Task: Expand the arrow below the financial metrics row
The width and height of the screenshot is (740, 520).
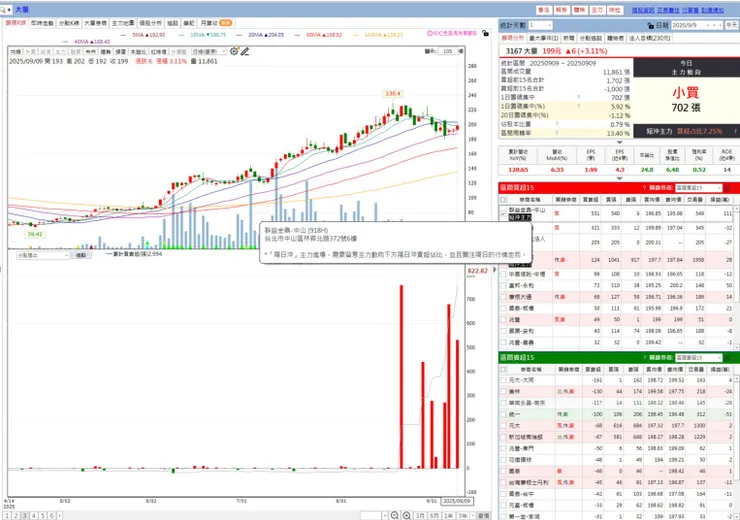Action: [619, 179]
